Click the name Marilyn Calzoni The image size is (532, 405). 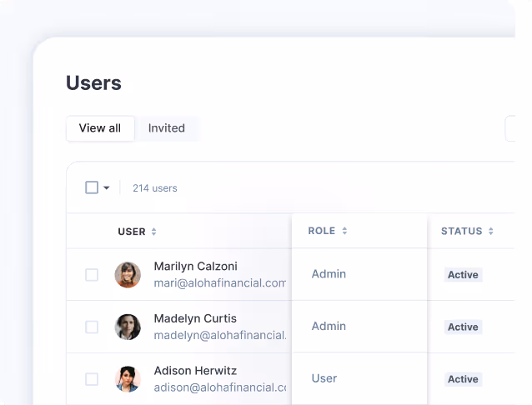(195, 267)
